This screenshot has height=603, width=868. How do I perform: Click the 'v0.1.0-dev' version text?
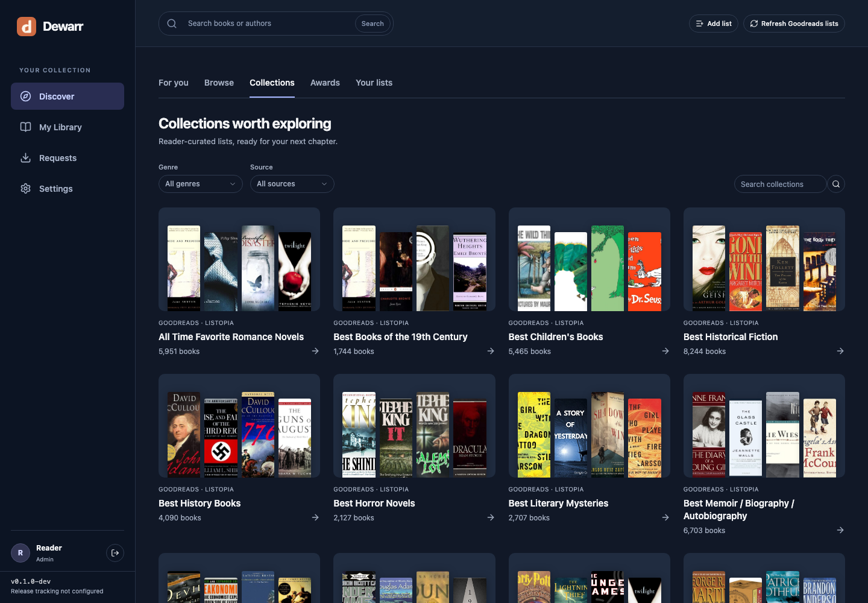(31, 581)
